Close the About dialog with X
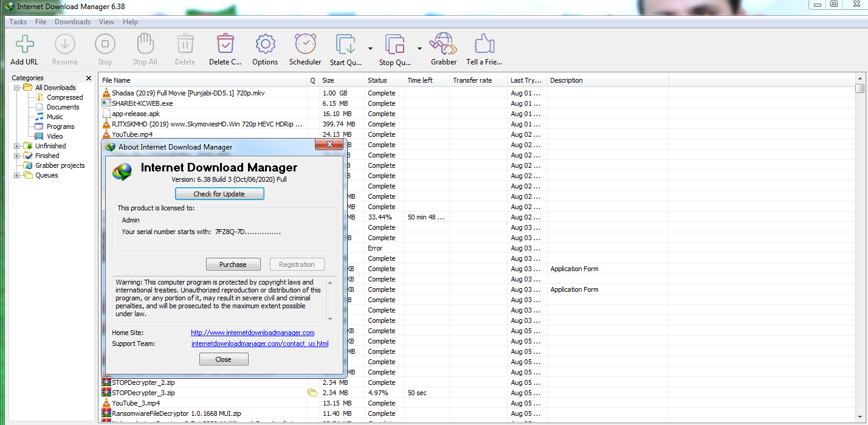The width and height of the screenshot is (868, 425). point(329,145)
